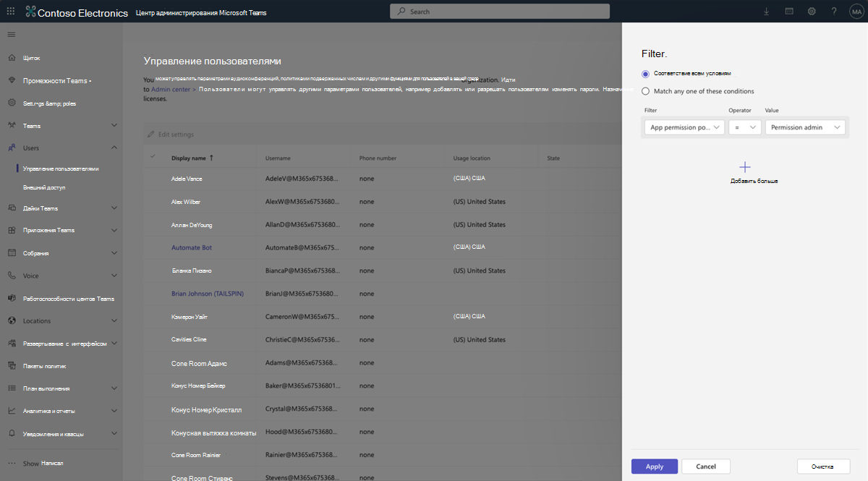Collapse the navigation hamburger menu
Image resolution: width=868 pixels, height=481 pixels.
pyautogui.click(x=12, y=35)
